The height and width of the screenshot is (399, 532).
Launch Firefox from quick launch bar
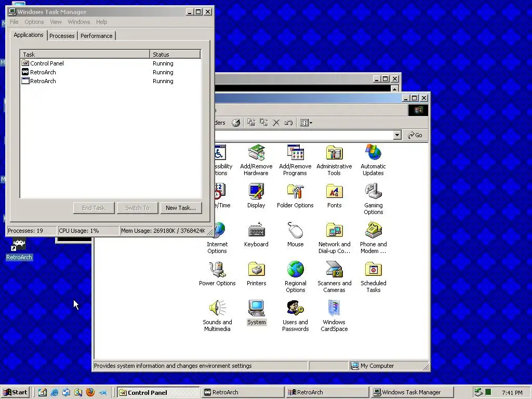pos(90,392)
